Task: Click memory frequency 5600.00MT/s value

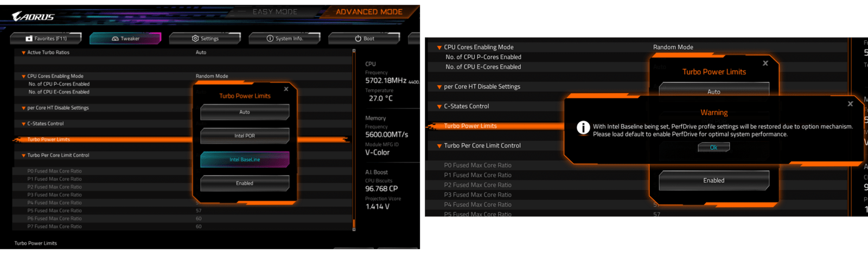Action: click(386, 135)
